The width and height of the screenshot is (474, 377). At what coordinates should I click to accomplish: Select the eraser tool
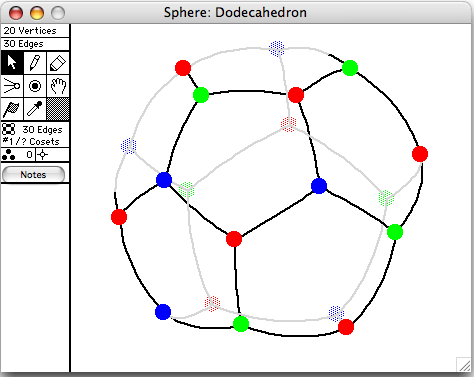(58, 63)
